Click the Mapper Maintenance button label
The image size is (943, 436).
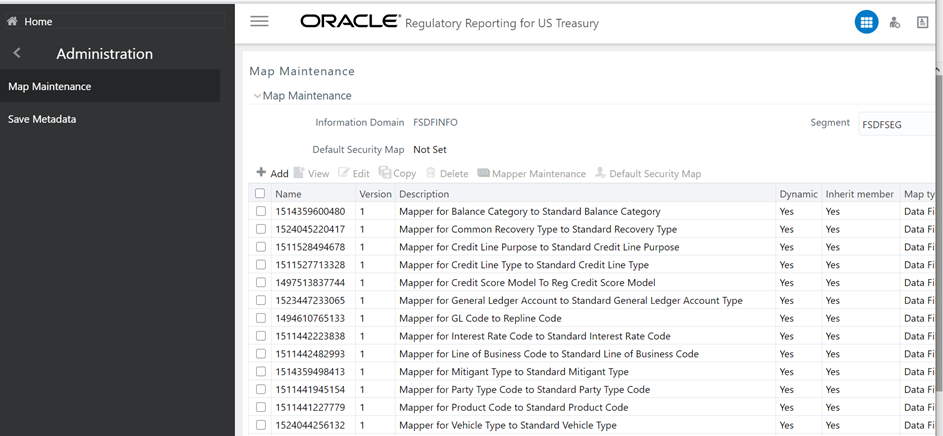(x=539, y=173)
